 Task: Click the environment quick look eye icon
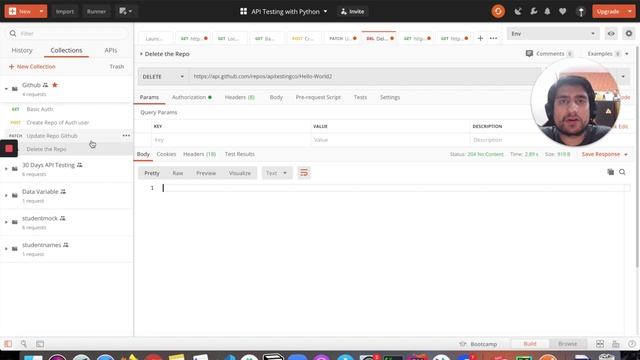tap(611, 33)
